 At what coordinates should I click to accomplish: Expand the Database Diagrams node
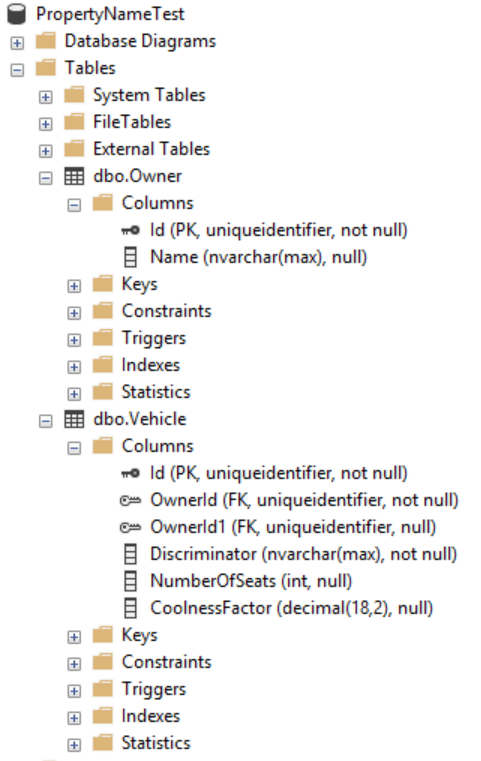coord(17,43)
